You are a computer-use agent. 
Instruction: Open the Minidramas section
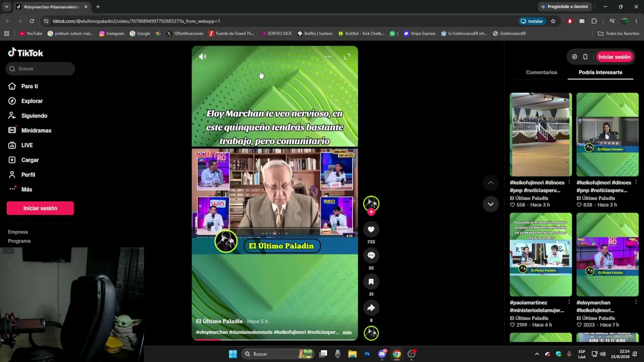[36, 131]
